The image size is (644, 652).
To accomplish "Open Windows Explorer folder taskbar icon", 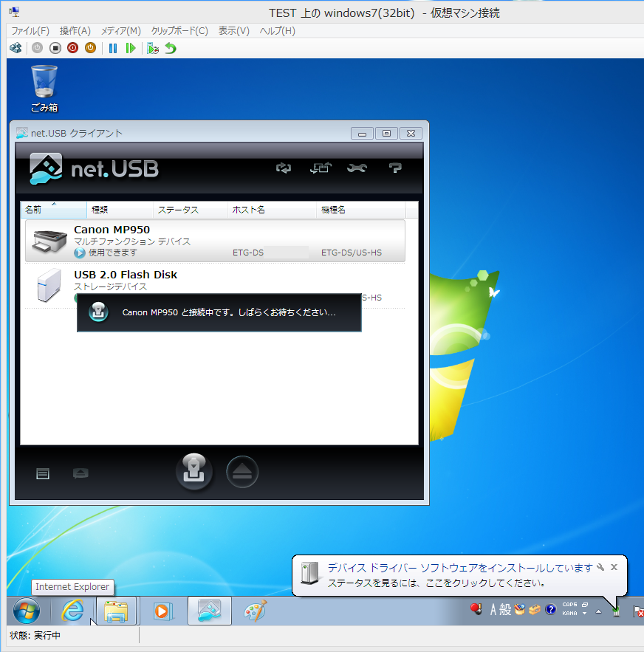I will tap(116, 611).
